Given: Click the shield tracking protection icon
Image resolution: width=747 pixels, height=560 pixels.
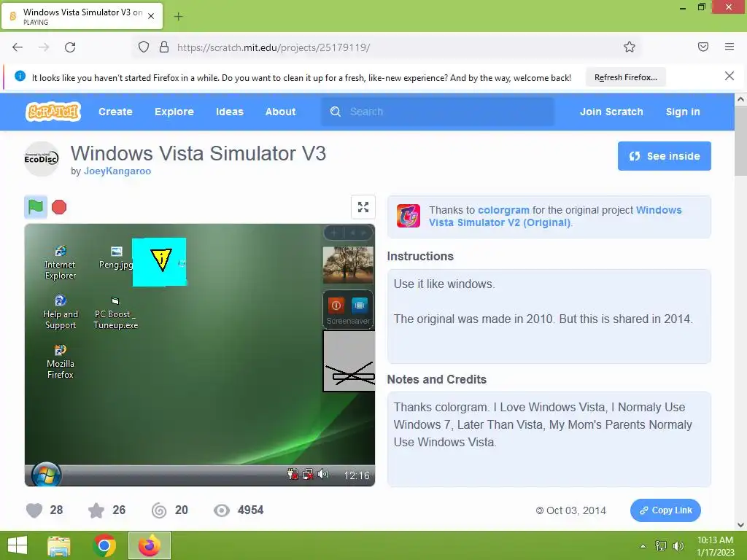Looking at the screenshot, I should (144, 47).
